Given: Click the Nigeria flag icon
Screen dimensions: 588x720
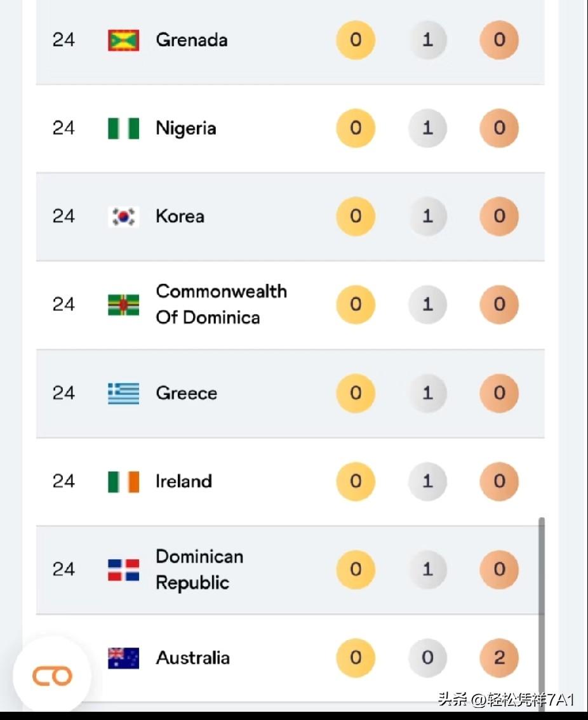Looking at the screenshot, I should pos(124,128).
